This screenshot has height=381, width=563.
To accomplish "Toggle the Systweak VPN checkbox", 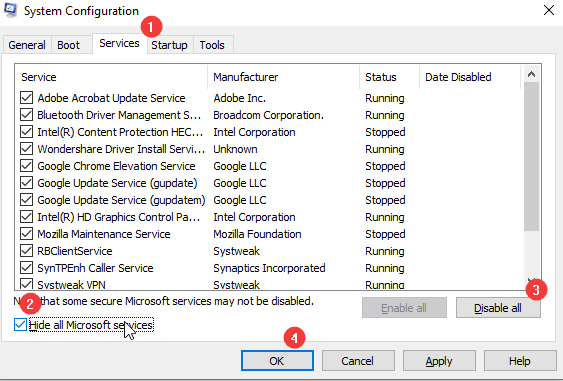I will tap(27, 284).
